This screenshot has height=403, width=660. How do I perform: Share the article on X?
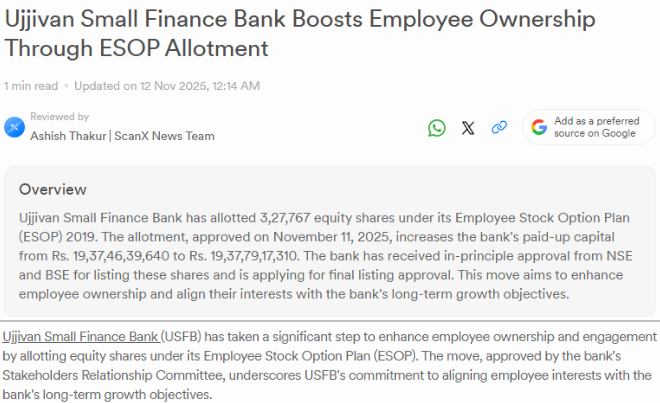point(468,127)
